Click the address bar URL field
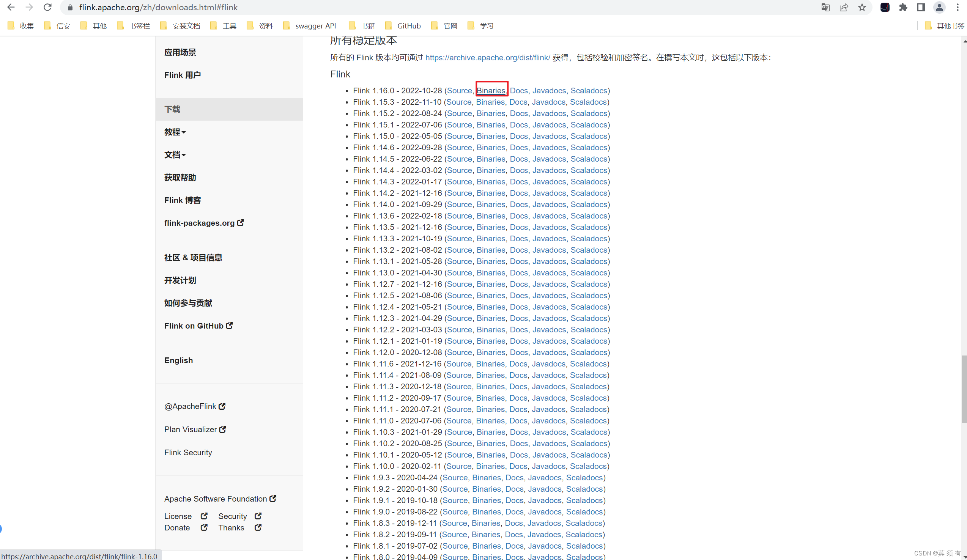 pos(159,7)
